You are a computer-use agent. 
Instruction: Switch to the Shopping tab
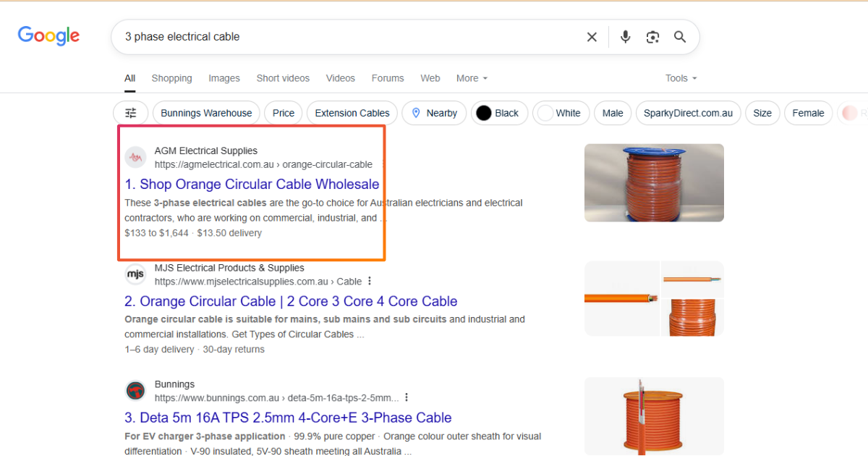click(171, 78)
